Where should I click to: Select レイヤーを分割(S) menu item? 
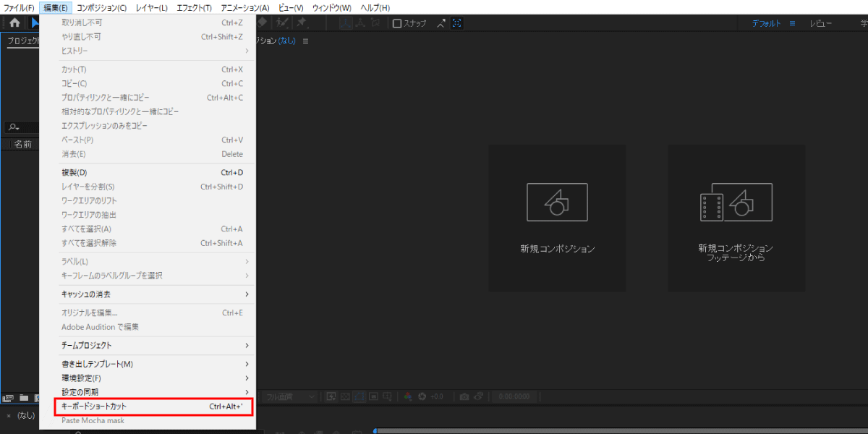(x=147, y=187)
